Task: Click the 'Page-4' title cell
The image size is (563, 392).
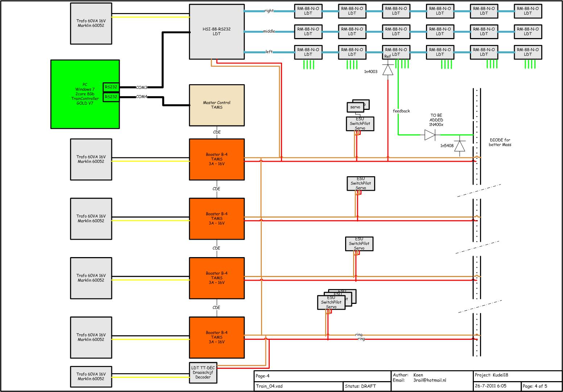Action: click(322, 376)
